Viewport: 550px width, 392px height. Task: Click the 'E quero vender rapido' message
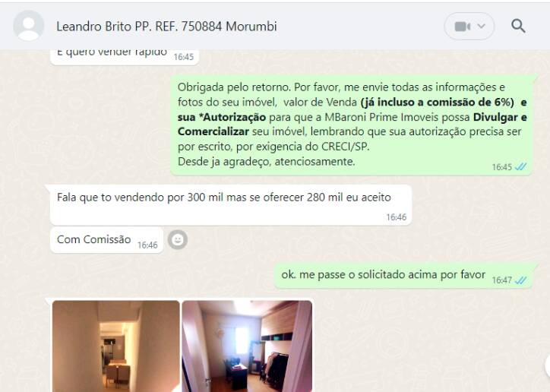coord(125,56)
